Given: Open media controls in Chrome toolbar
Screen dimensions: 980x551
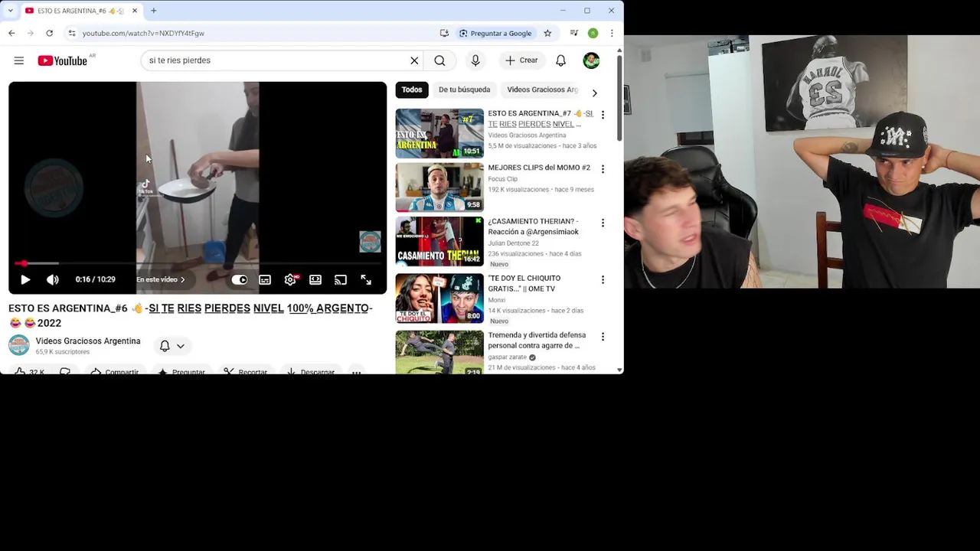Looking at the screenshot, I should 573,33.
